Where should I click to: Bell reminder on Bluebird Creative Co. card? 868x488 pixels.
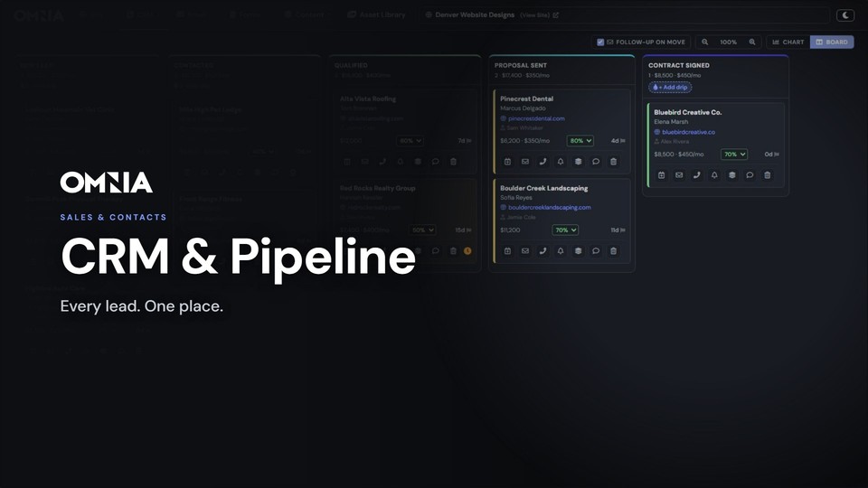[x=714, y=174]
